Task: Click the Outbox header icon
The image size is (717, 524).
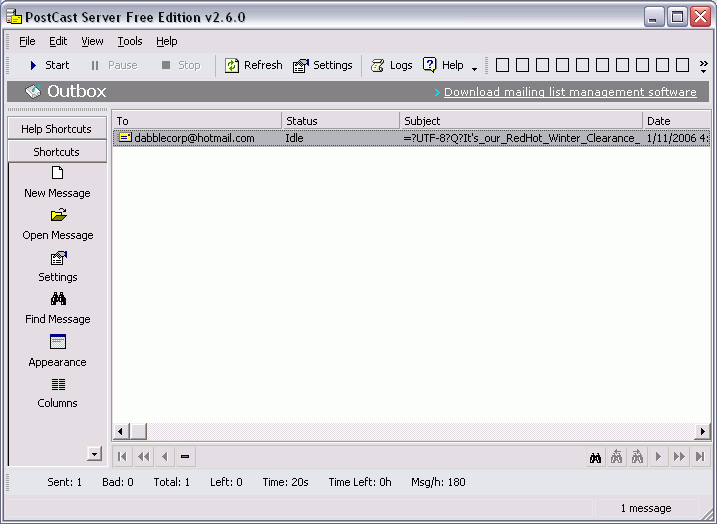Action: 33,91
